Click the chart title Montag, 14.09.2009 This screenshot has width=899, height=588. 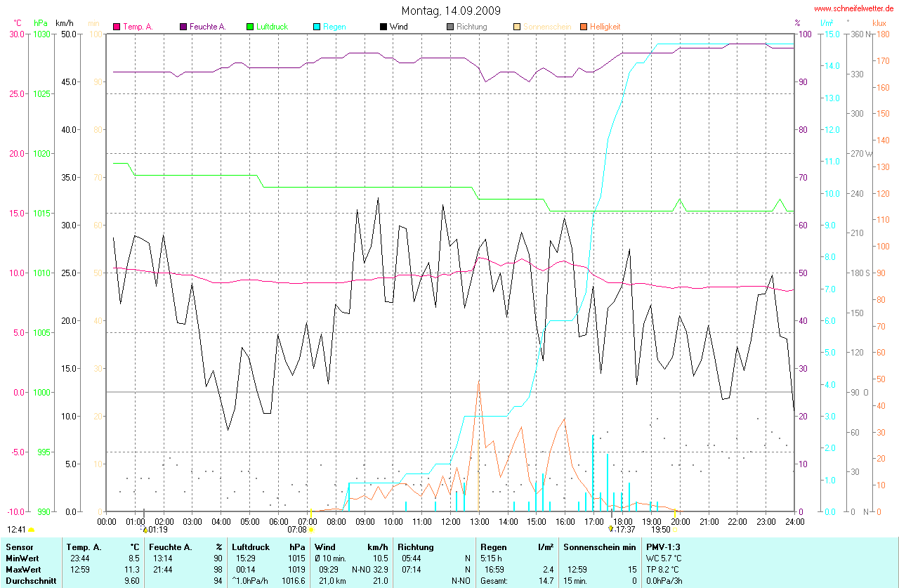449,11
